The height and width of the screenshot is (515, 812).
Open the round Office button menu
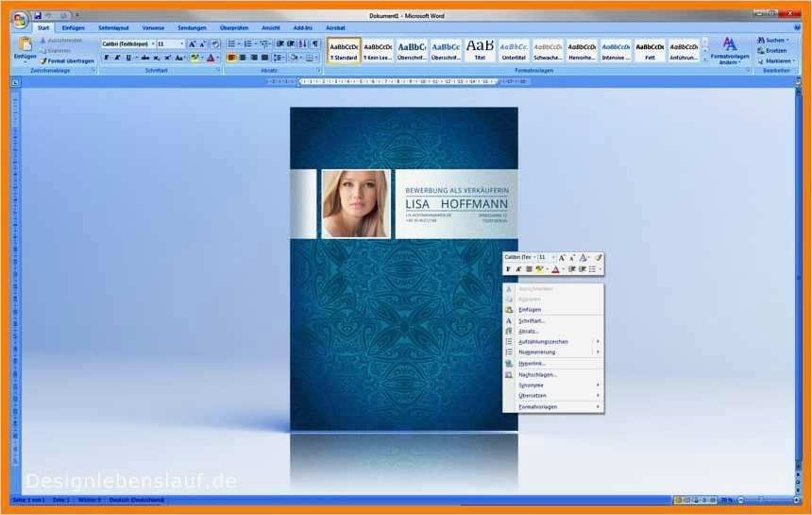point(20,20)
